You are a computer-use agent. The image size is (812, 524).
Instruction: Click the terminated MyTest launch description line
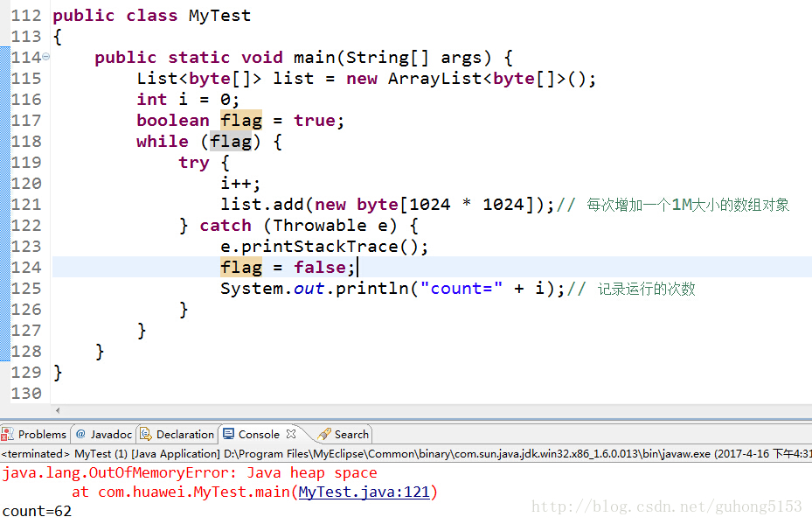click(406, 453)
